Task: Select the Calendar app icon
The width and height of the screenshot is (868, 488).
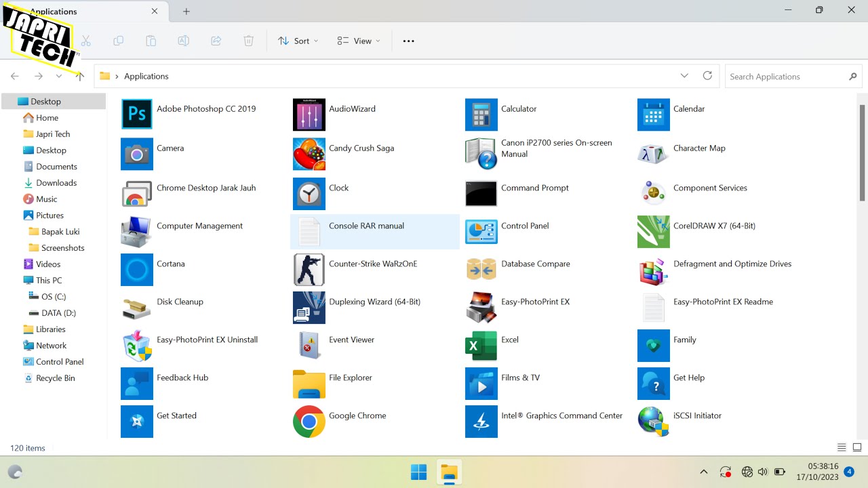Action: pos(654,115)
